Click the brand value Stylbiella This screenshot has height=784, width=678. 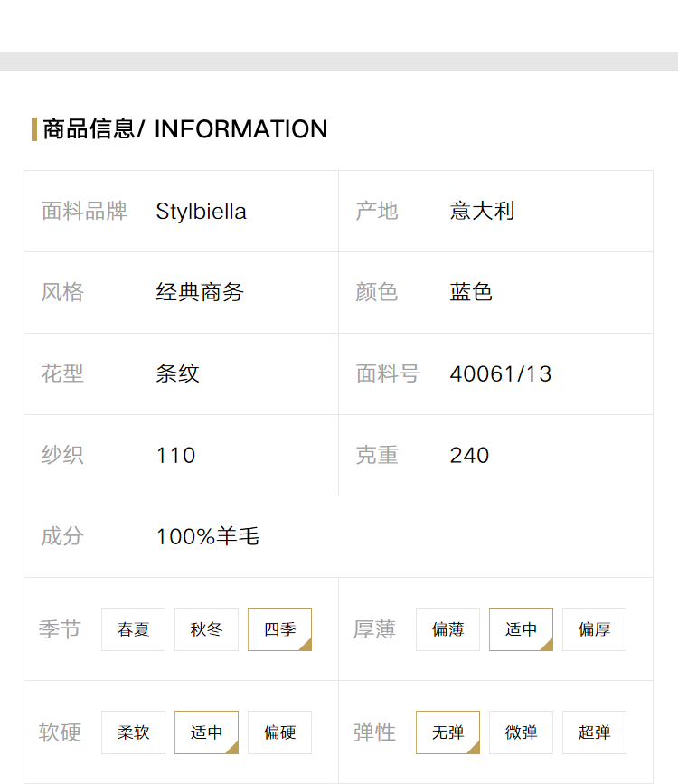(x=201, y=211)
